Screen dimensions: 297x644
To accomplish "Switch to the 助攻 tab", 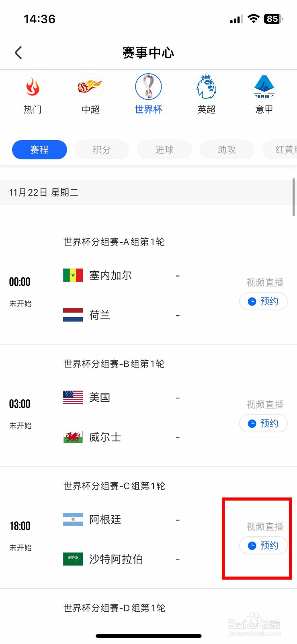I will (227, 150).
